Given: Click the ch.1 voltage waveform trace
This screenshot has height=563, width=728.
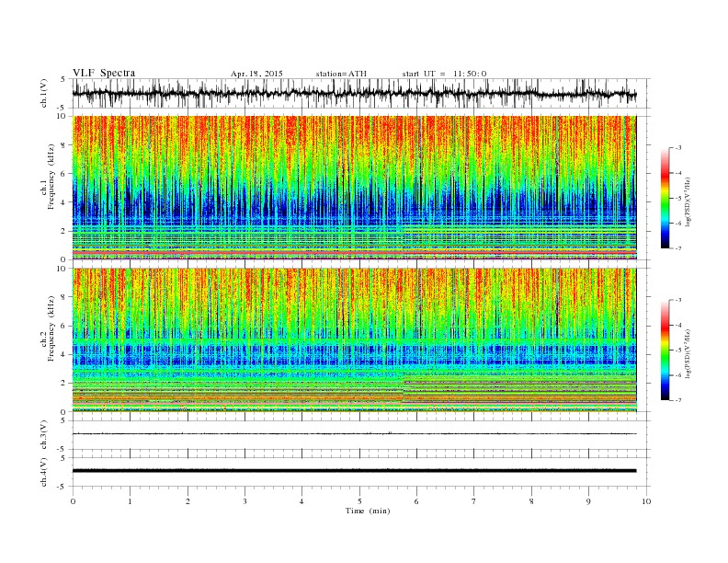Looking at the screenshot, I should (x=354, y=93).
